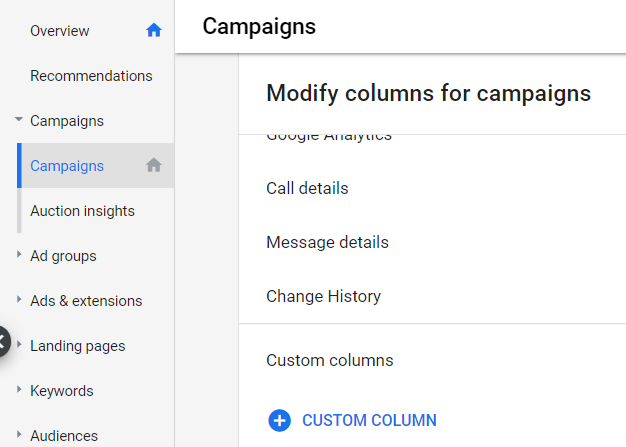Screen dimensions: 626x447
Task: Open Keywords in sidebar
Action: [x=61, y=391]
